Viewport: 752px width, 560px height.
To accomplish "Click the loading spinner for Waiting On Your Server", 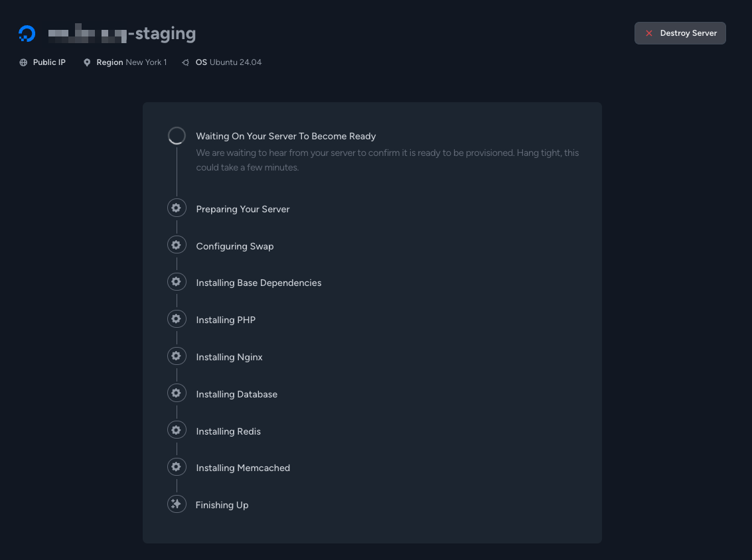I will click(x=177, y=135).
